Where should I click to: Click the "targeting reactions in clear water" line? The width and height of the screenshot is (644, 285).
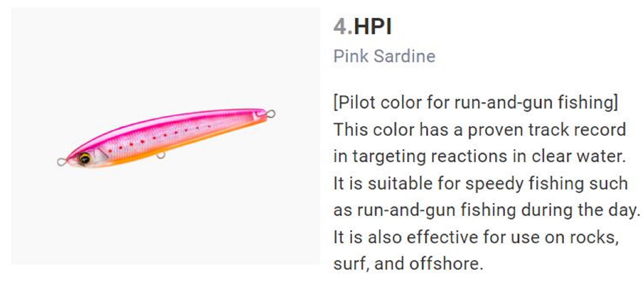(x=479, y=156)
